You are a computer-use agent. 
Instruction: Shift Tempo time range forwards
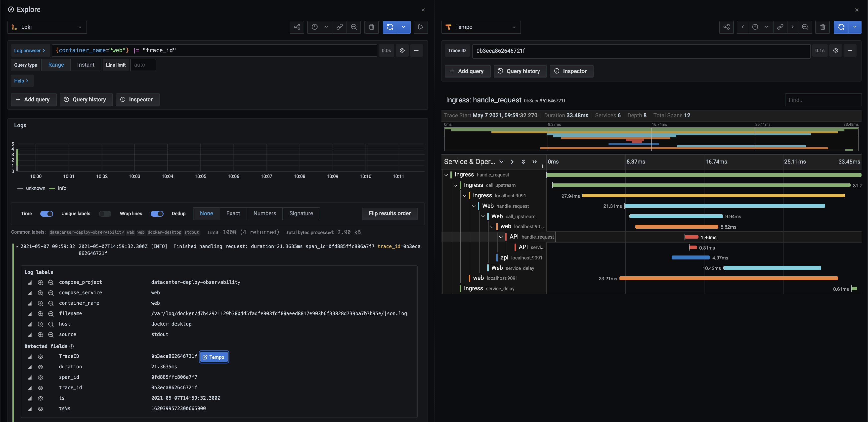point(792,27)
